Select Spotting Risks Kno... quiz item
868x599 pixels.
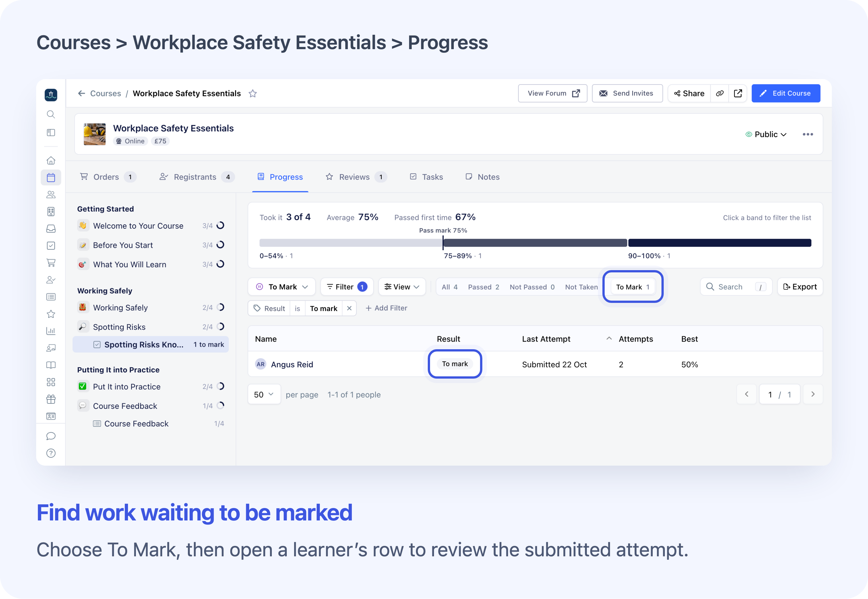pos(151,344)
